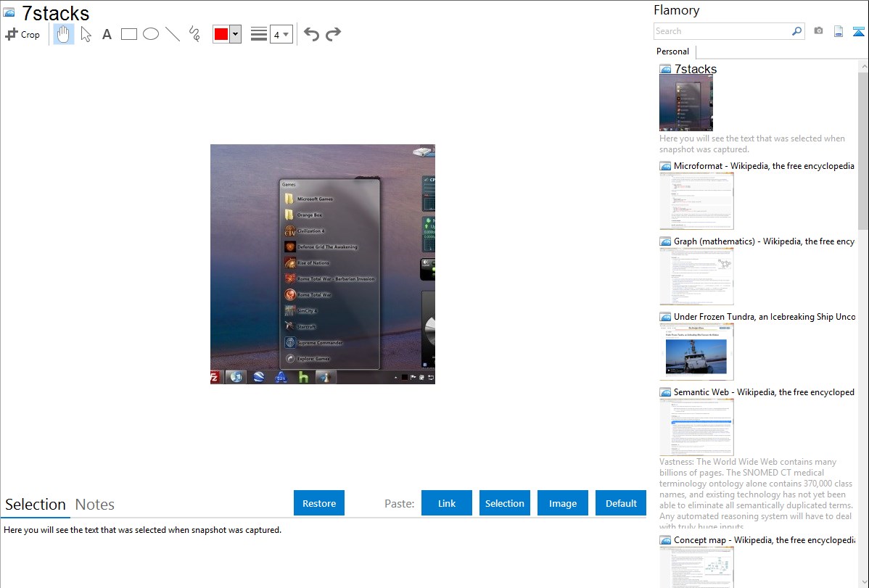Click the camera capture icon

pyautogui.click(x=818, y=31)
